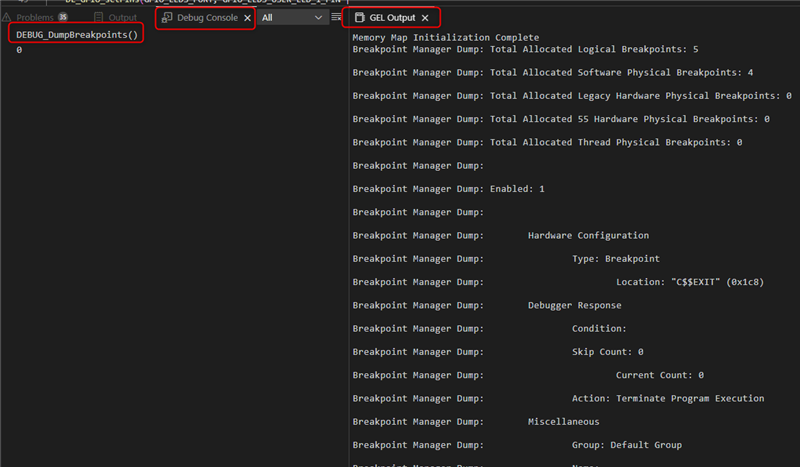Select the GEL Output tab
Viewport: 800px width, 467px height.
(x=392, y=17)
